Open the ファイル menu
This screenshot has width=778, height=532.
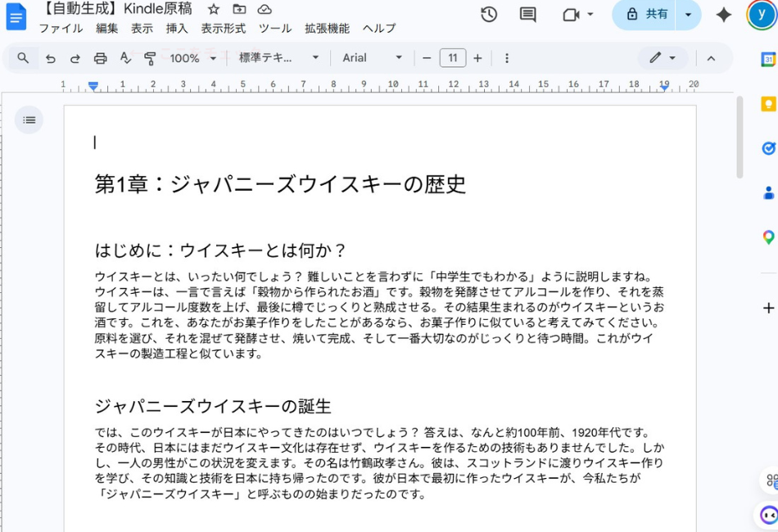point(61,29)
